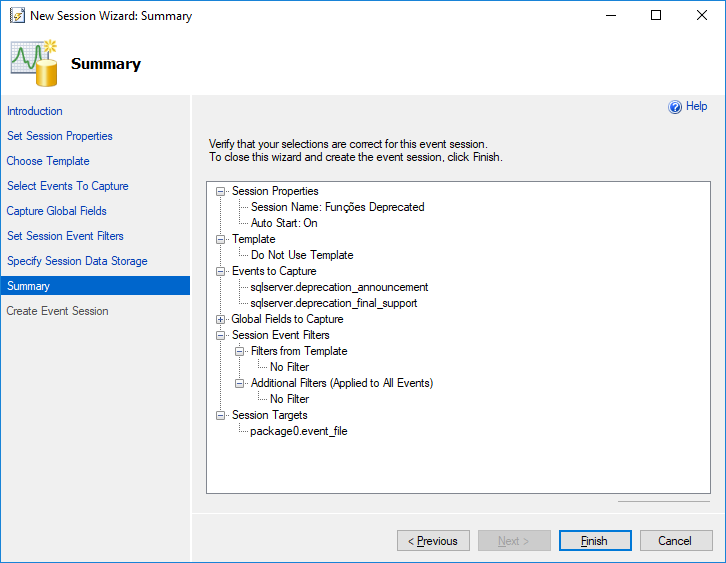Viewport: 726px width, 563px height.
Task: Collapse the Session Targets node
Action: coord(220,415)
